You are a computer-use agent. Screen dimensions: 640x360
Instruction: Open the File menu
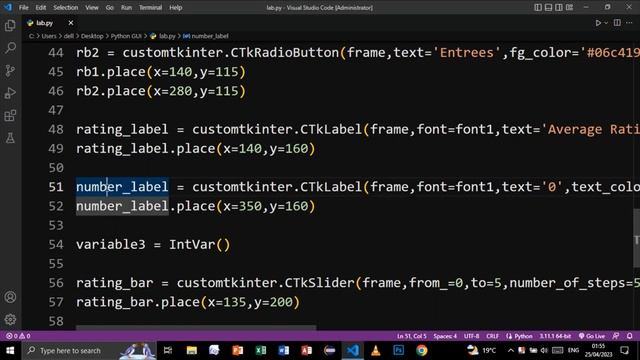(x=24, y=7)
